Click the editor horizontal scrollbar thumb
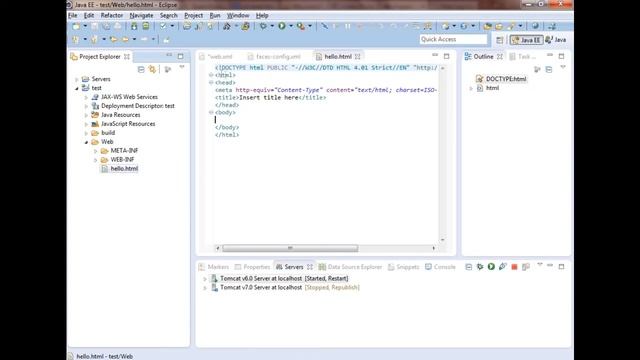The height and width of the screenshot is (360, 640). pos(290,248)
